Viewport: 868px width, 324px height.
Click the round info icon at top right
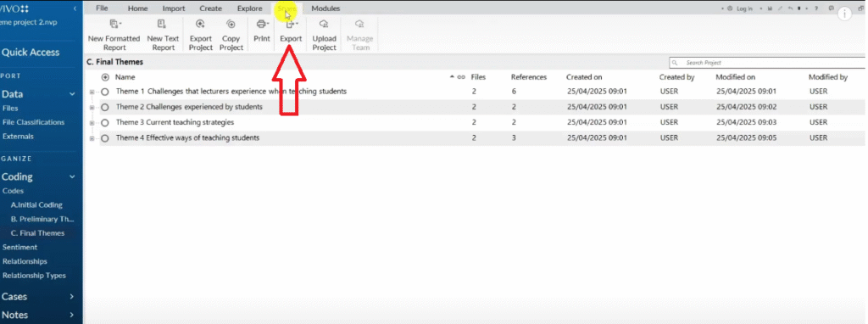[x=845, y=14]
